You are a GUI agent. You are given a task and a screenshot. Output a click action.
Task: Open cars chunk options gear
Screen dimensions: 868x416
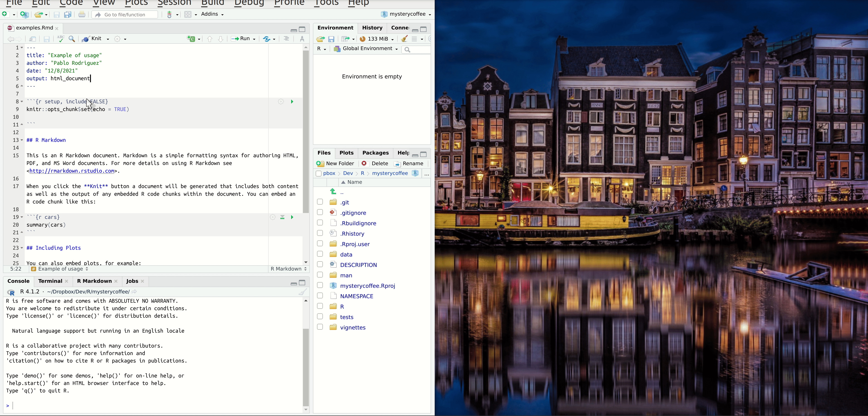[273, 218]
